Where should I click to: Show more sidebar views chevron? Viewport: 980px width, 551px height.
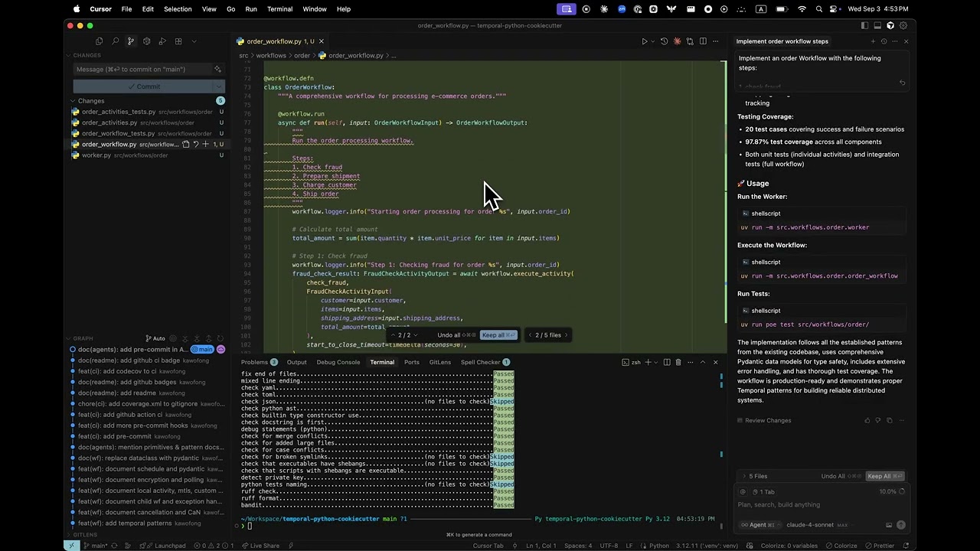[x=194, y=41]
